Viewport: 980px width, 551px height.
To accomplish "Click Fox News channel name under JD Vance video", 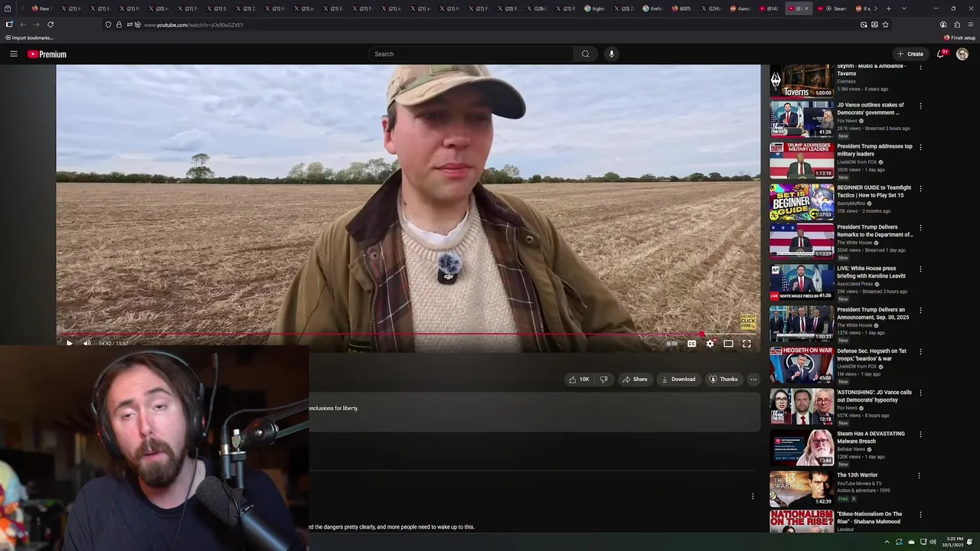I will pyautogui.click(x=848, y=121).
